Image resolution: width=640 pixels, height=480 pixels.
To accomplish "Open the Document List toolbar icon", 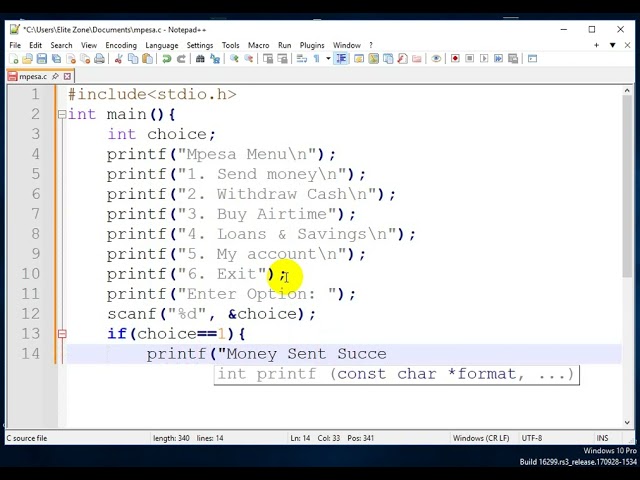I will pyautogui.click(x=388, y=59).
